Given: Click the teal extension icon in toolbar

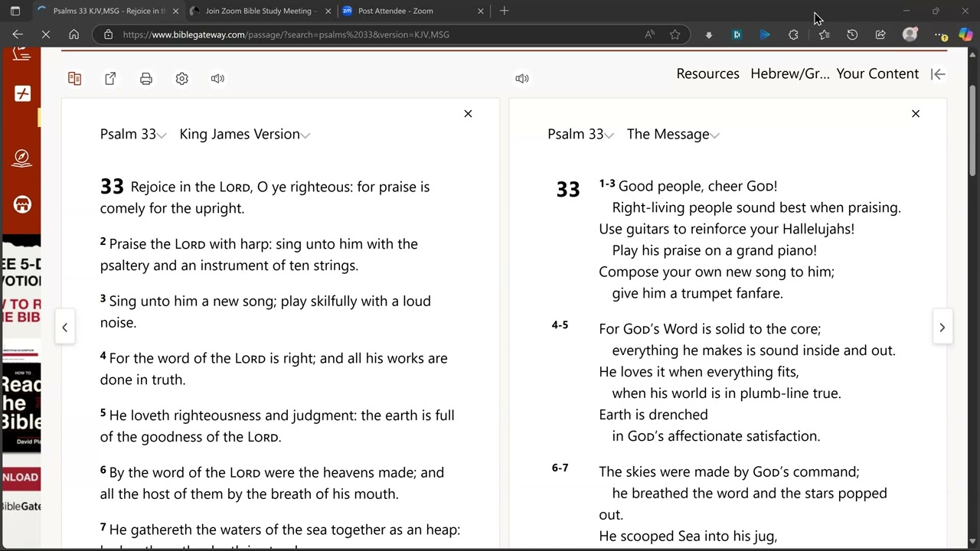Looking at the screenshot, I should click(x=737, y=34).
